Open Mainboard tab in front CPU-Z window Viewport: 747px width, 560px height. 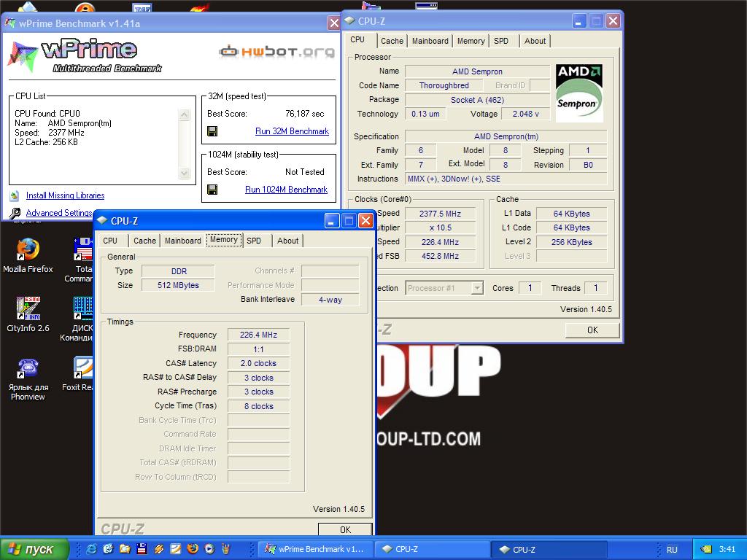pos(183,241)
